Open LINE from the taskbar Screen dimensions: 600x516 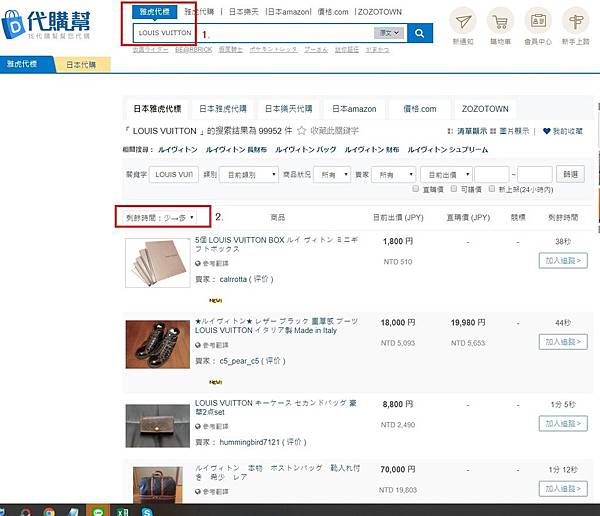(98, 511)
